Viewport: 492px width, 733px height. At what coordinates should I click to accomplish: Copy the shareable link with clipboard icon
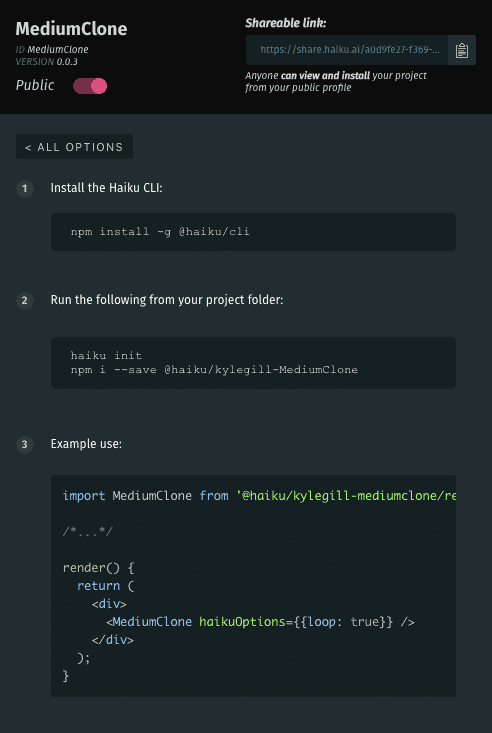point(462,50)
